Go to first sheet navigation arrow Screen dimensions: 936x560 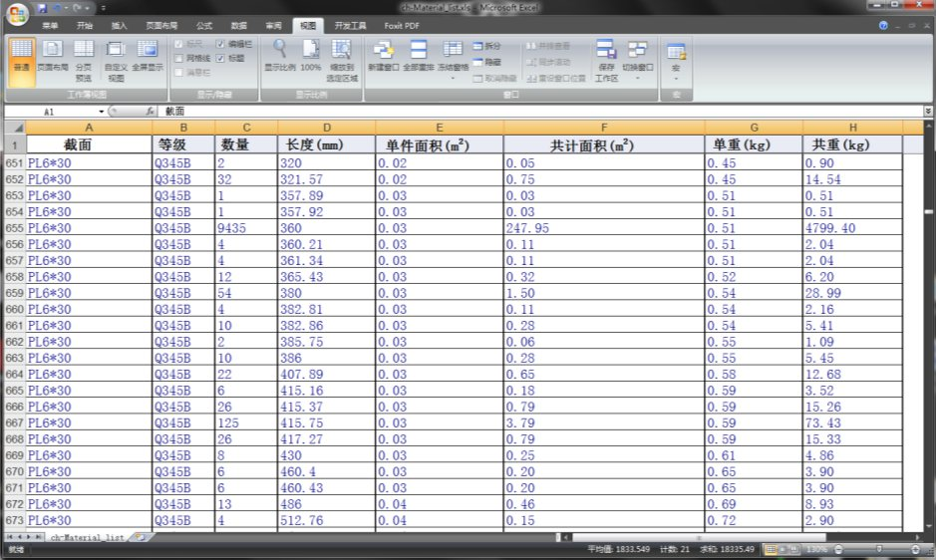(x=10, y=537)
